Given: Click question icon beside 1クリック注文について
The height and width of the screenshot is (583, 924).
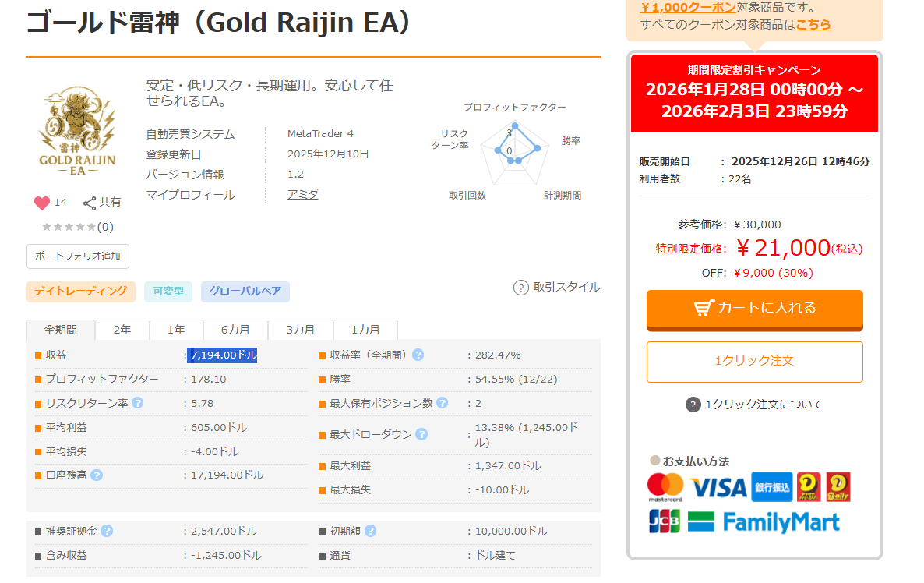Looking at the screenshot, I should [693, 404].
